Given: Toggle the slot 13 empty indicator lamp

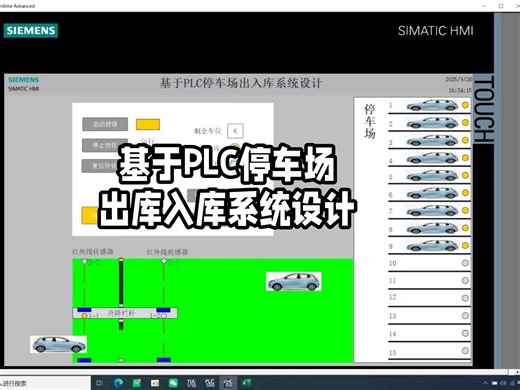Looking at the screenshot, I should click(465, 316).
